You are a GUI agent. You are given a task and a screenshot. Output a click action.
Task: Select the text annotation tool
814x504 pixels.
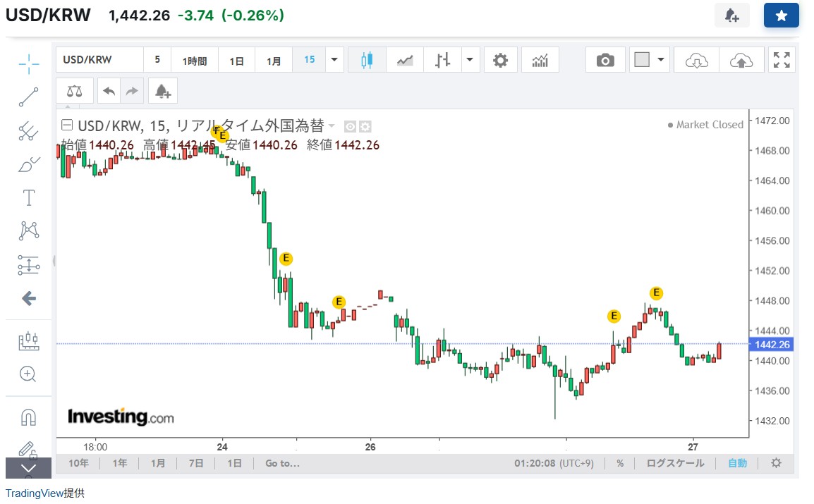(29, 197)
